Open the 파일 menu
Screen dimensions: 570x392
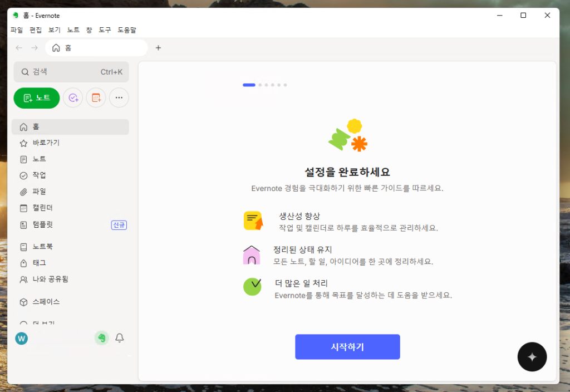(17, 30)
